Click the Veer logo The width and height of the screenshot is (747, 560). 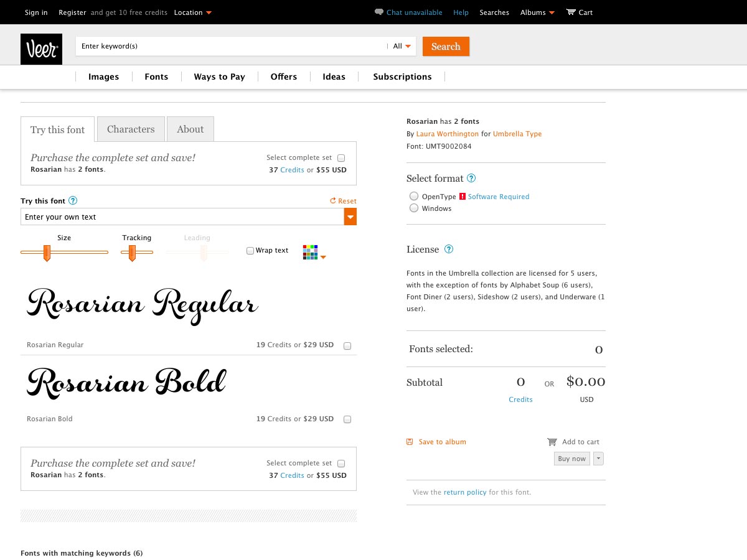tap(41, 49)
